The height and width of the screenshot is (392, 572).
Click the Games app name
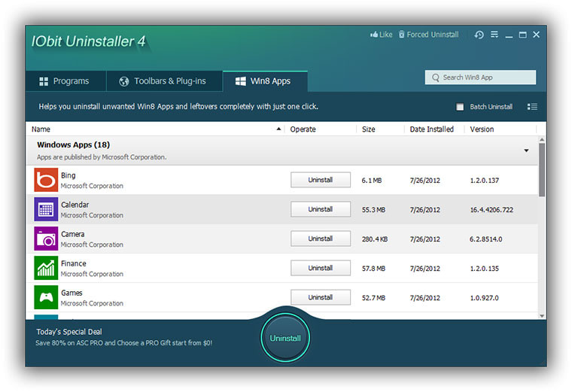[x=71, y=293]
